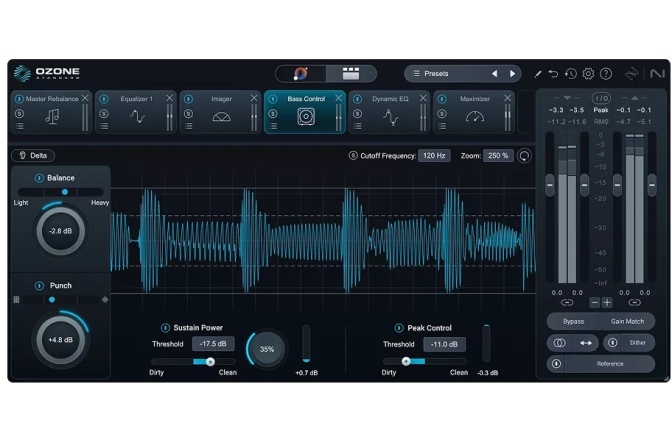Remove the Imager module
The height and width of the screenshot is (440, 672).
point(254,98)
